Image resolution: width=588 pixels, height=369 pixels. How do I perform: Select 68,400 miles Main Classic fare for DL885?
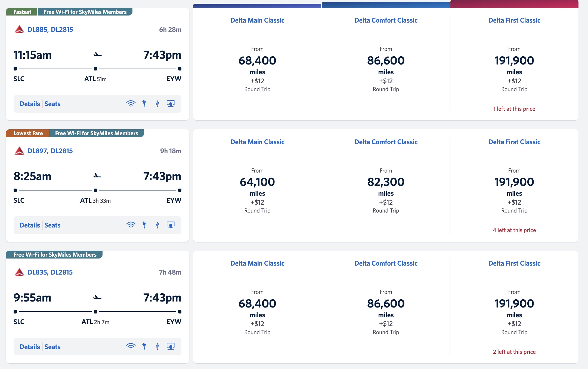[257, 69]
